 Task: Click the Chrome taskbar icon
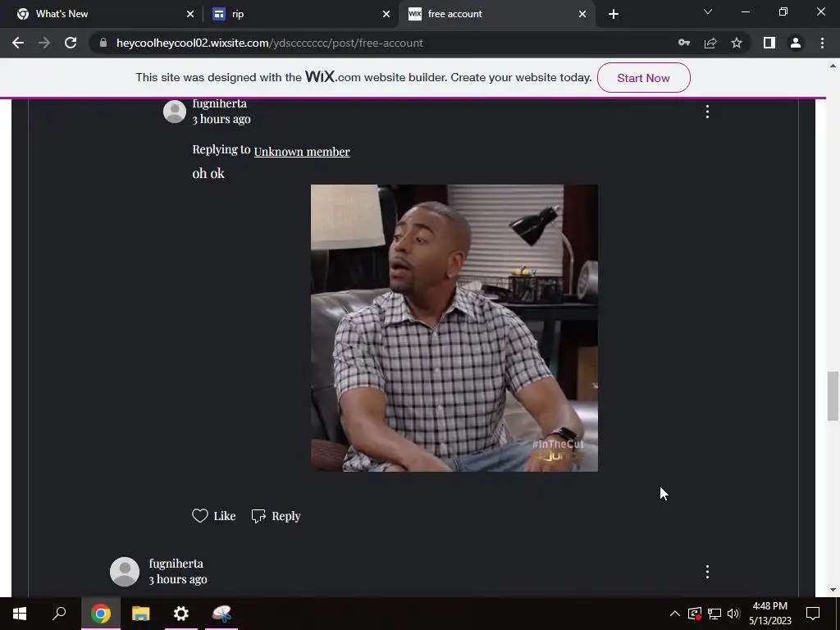100,614
